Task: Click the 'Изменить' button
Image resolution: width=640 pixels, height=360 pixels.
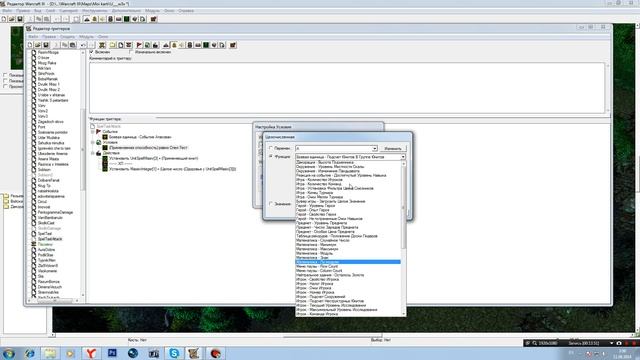Action: (x=393, y=149)
